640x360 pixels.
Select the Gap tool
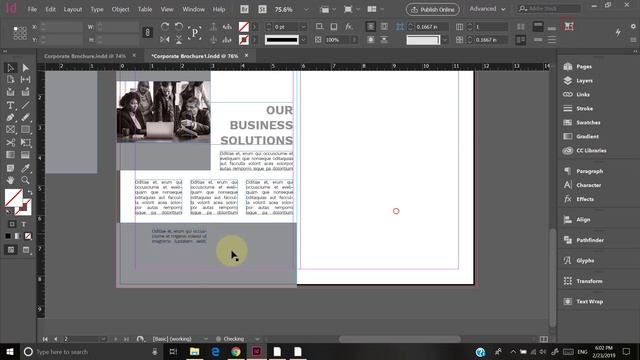tap(25, 80)
